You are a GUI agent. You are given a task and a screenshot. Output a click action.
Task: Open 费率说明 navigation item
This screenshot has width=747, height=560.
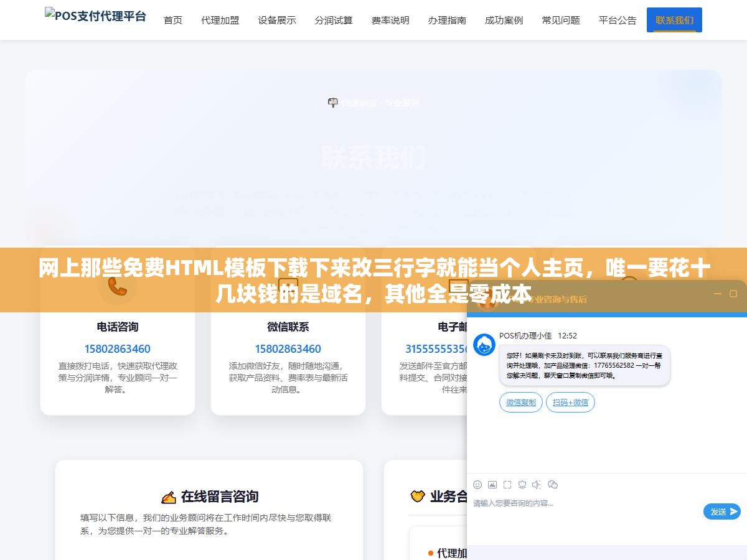[390, 20]
